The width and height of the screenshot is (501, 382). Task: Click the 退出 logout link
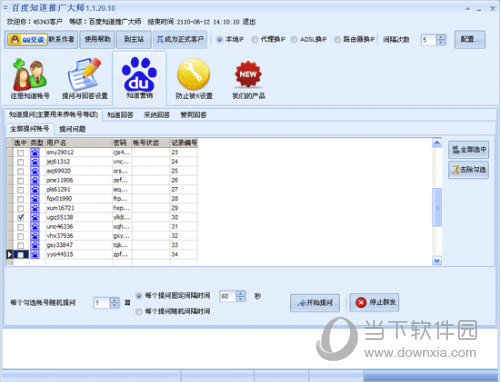tap(249, 22)
